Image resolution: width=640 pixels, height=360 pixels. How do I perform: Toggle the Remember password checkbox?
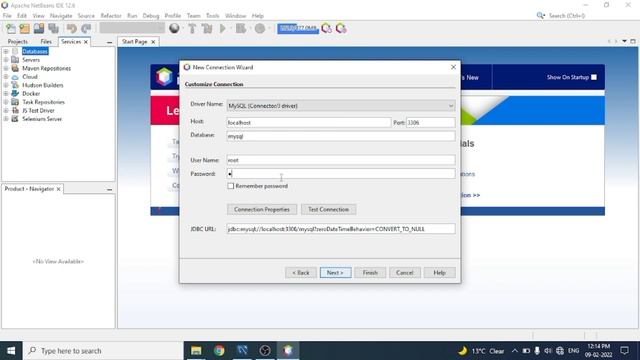click(x=231, y=186)
